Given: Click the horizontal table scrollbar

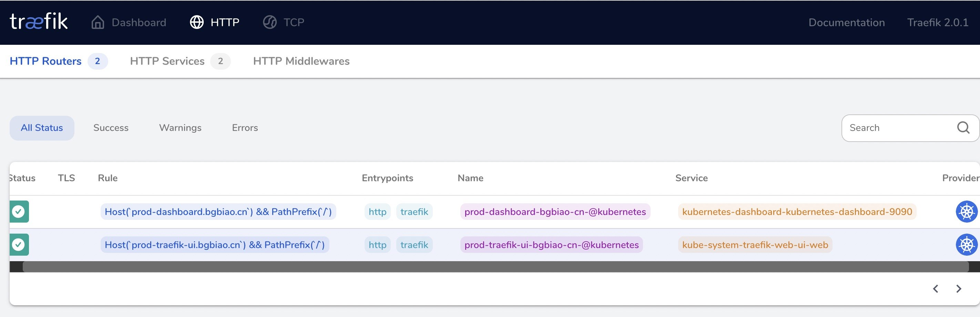Looking at the screenshot, I should (495, 266).
